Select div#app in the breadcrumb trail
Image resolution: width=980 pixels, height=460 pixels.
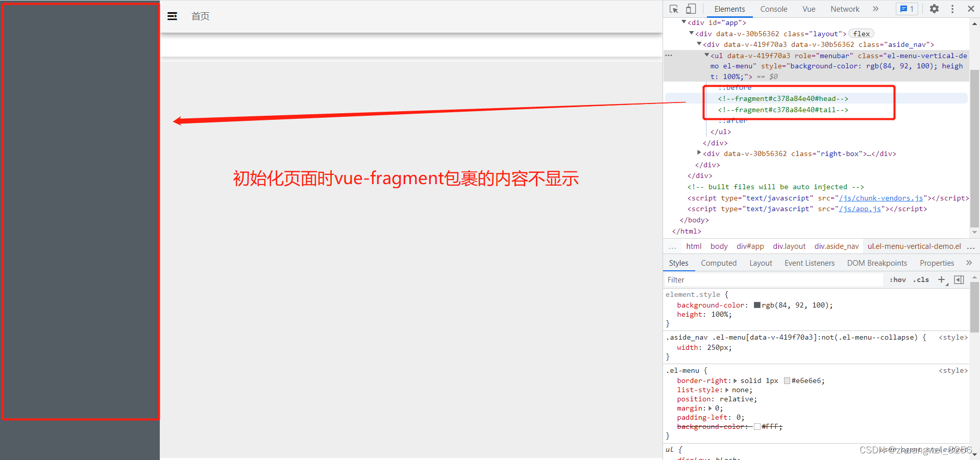[750, 246]
